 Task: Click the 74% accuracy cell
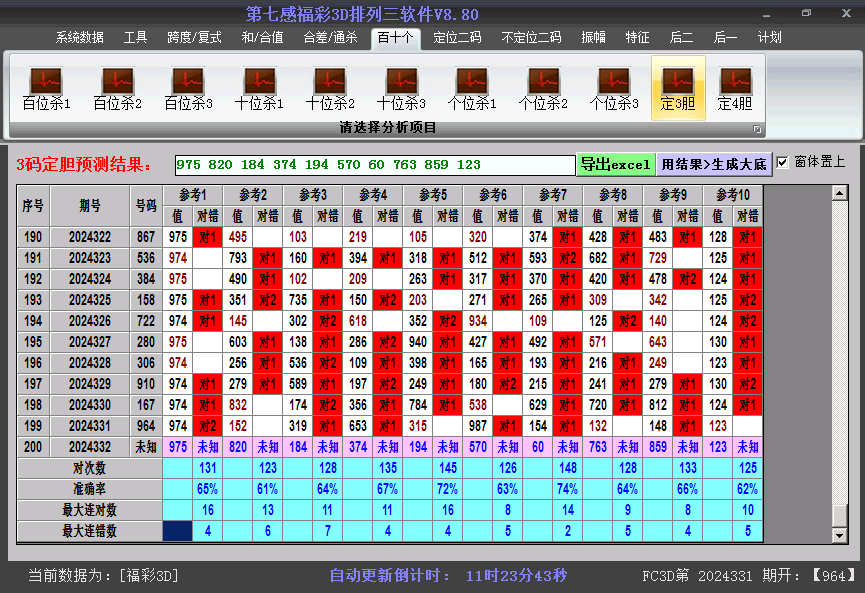point(568,489)
